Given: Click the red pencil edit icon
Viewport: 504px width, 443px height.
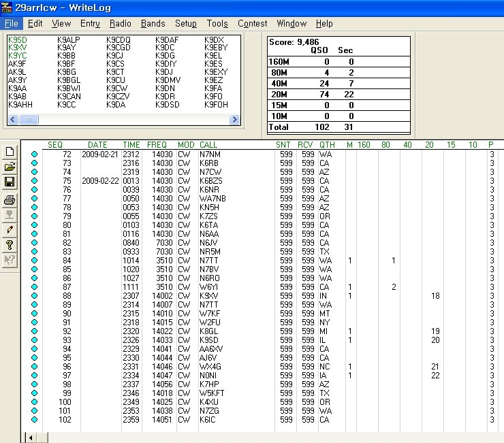Looking at the screenshot, I should click(x=10, y=230).
